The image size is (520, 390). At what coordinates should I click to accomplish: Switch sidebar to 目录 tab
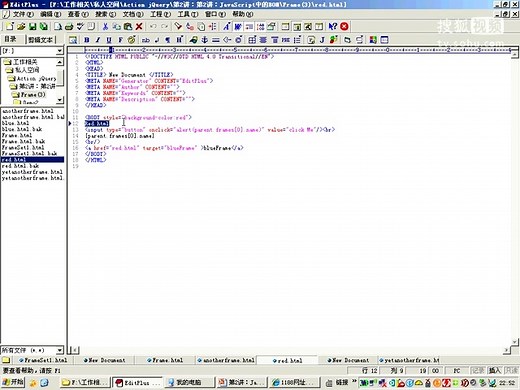pos(10,39)
